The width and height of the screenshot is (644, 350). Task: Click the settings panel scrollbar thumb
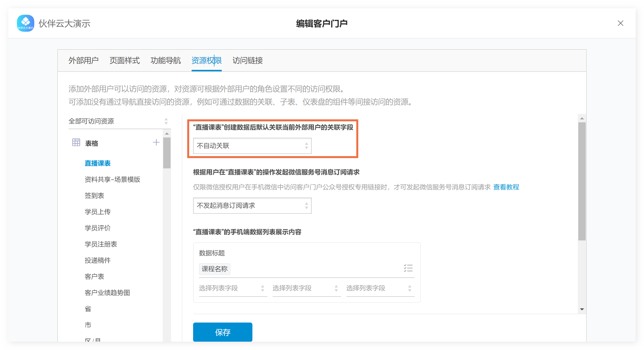(582, 181)
